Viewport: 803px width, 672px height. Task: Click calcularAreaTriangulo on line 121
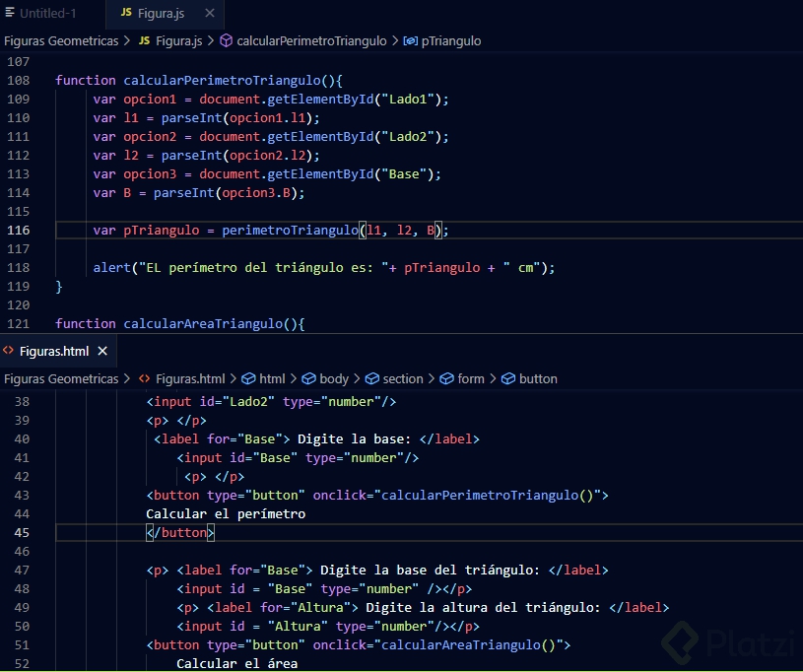[203, 324]
